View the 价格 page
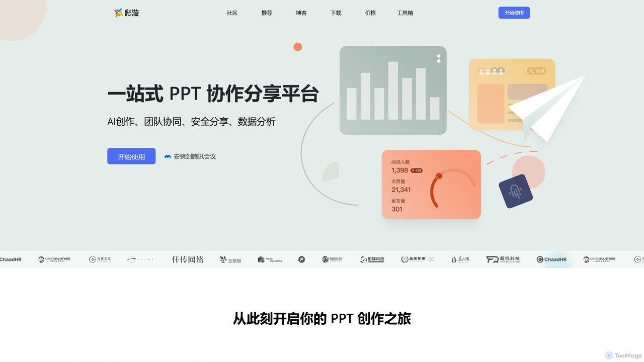Viewport: 644px width, 362px height. (x=370, y=13)
